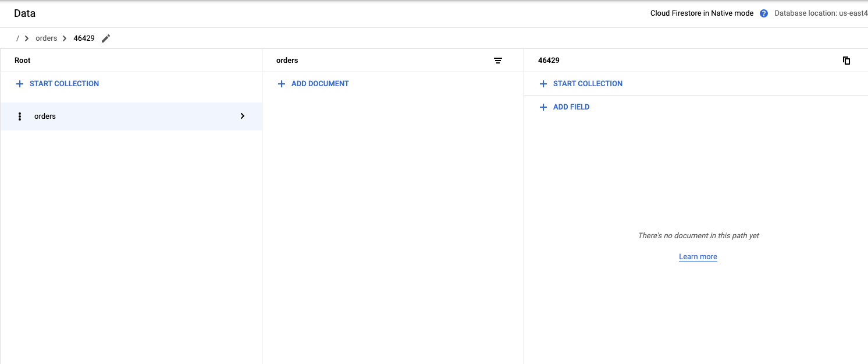Open the Learn more link
868x364 pixels.
point(698,257)
